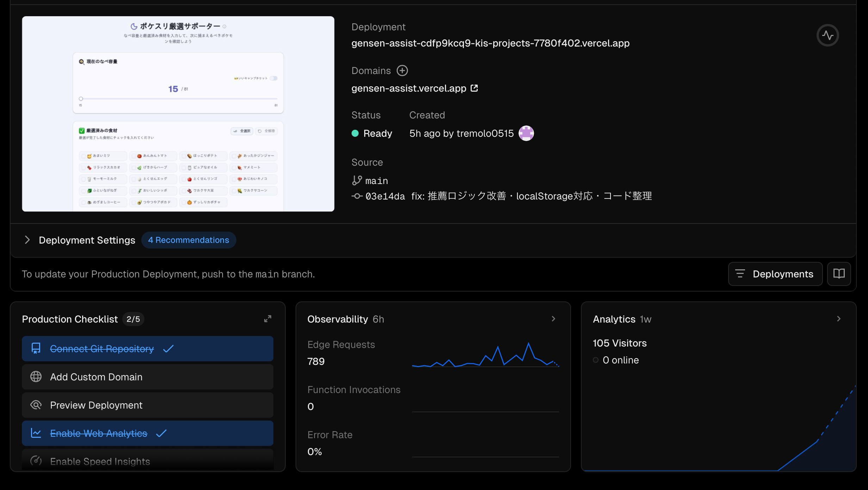868x490 pixels.
Task: Open Observability panel via chevron arrow
Action: (x=553, y=319)
